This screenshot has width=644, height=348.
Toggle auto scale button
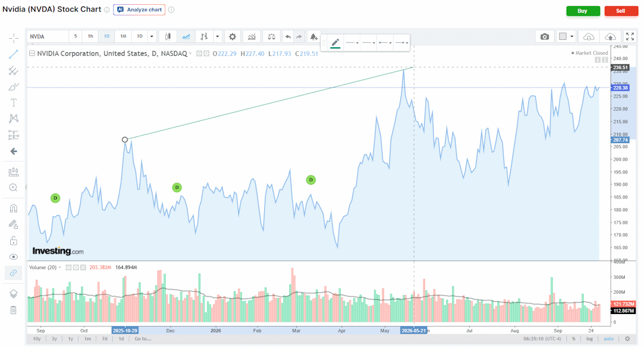(608, 338)
